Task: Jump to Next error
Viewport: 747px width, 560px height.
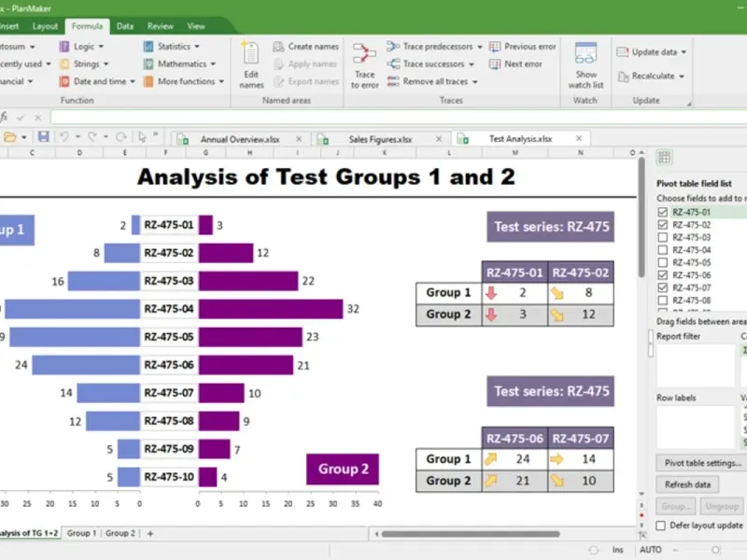Action: click(515, 63)
